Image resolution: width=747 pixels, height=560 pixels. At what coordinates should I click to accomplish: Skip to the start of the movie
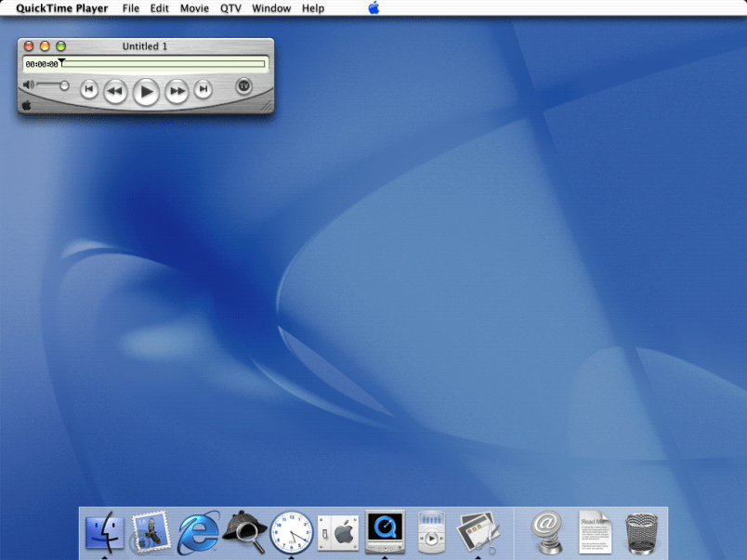coord(89,89)
